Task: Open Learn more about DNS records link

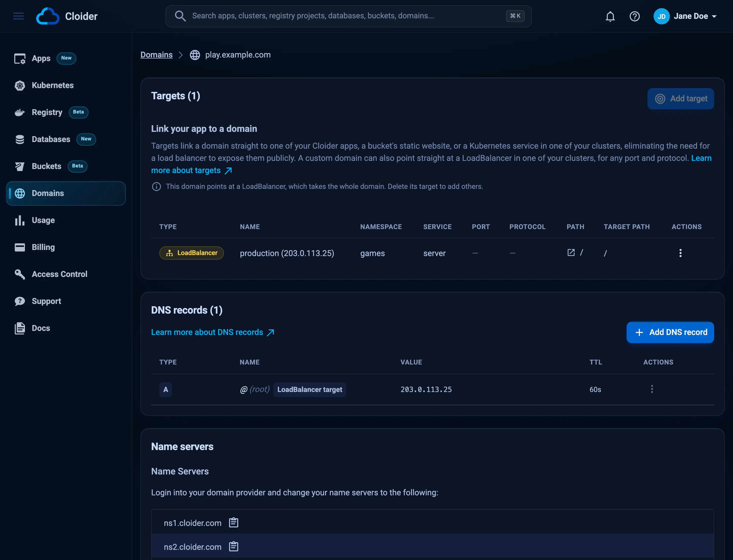Action: point(213,332)
